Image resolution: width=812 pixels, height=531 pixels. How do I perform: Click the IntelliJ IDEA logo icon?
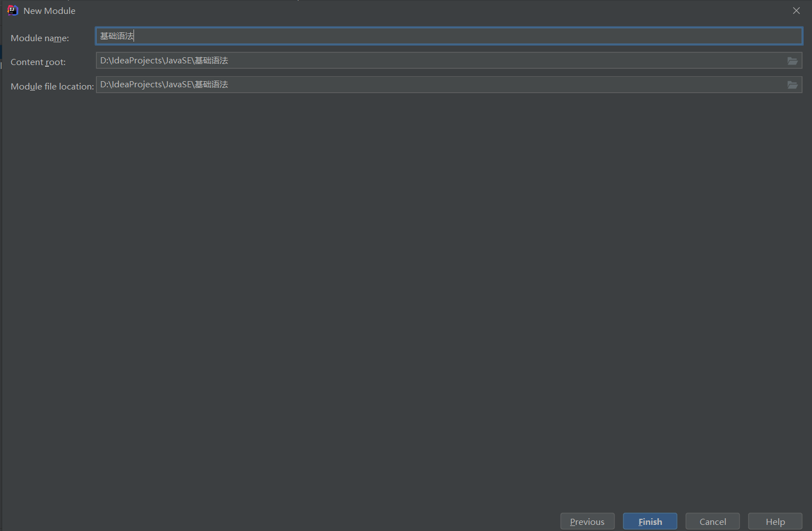12,11
